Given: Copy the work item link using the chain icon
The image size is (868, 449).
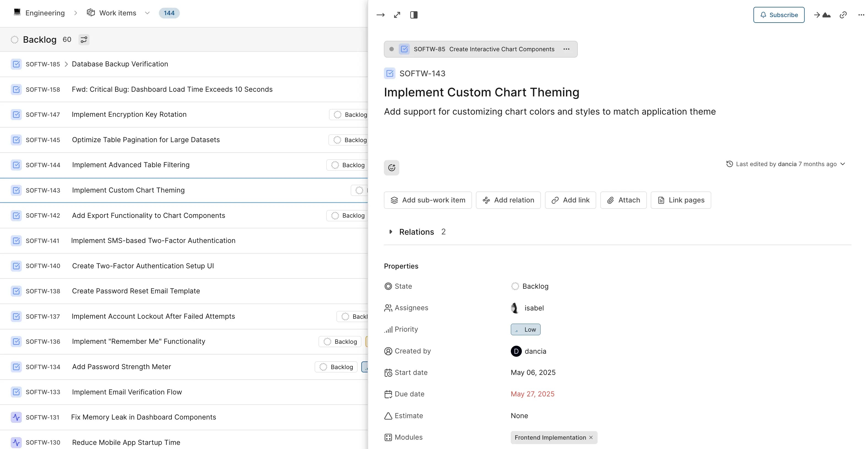Looking at the screenshot, I should 843,15.
